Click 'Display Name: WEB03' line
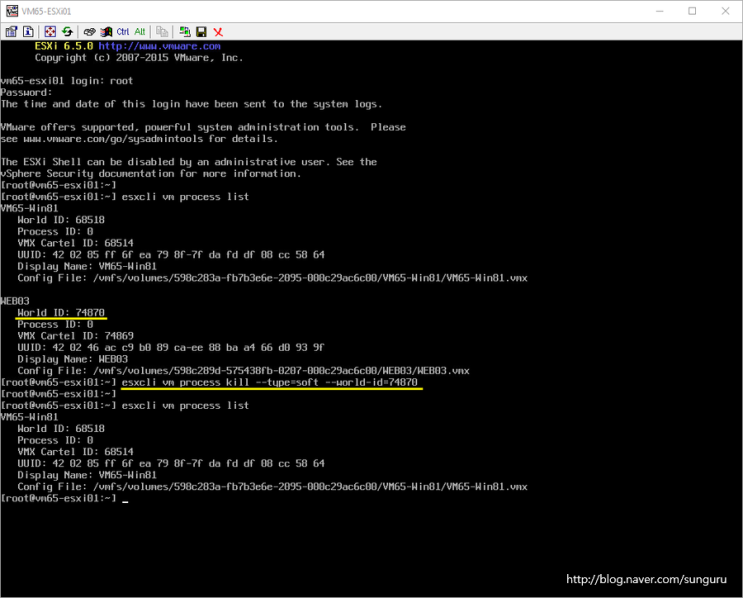This screenshot has width=743, height=598. tap(72, 359)
